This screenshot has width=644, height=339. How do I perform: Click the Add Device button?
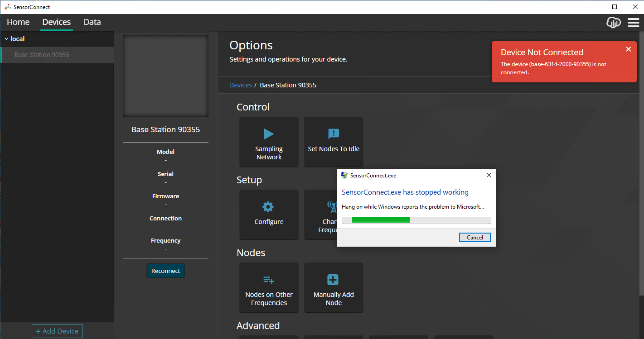tap(57, 331)
